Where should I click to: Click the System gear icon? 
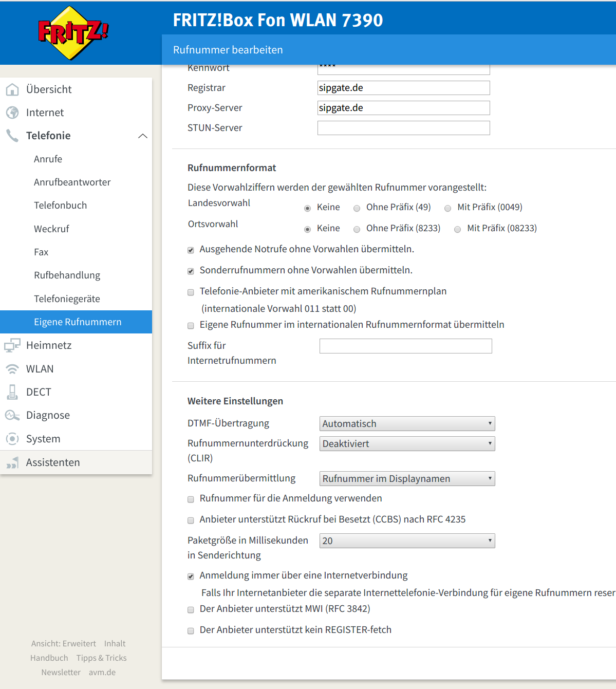[x=12, y=439]
